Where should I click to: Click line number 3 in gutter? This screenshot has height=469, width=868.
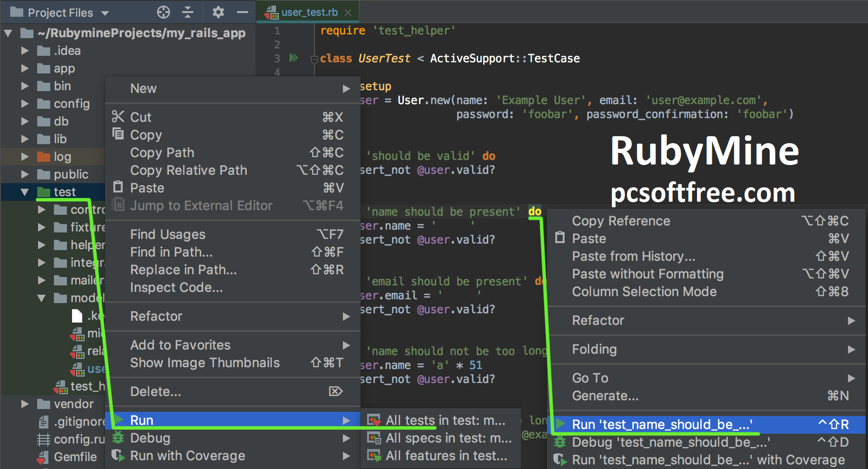tap(277, 59)
